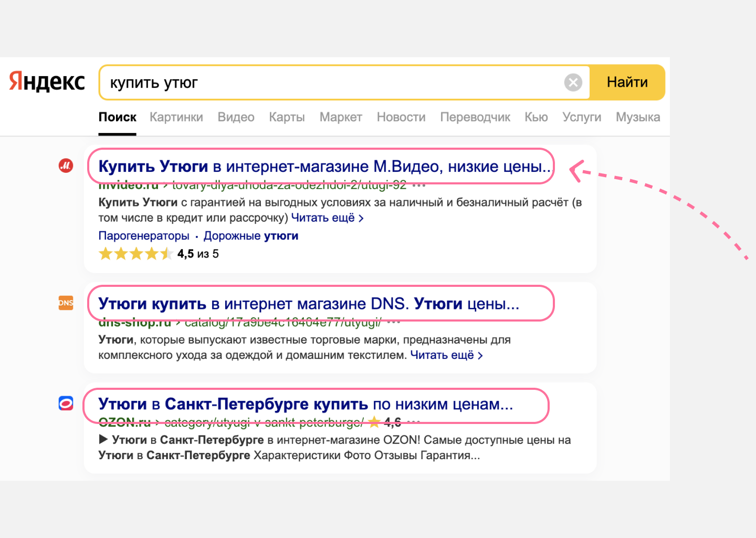
Task: Open the M.Video favicon next to first result
Action: pyautogui.click(x=66, y=166)
